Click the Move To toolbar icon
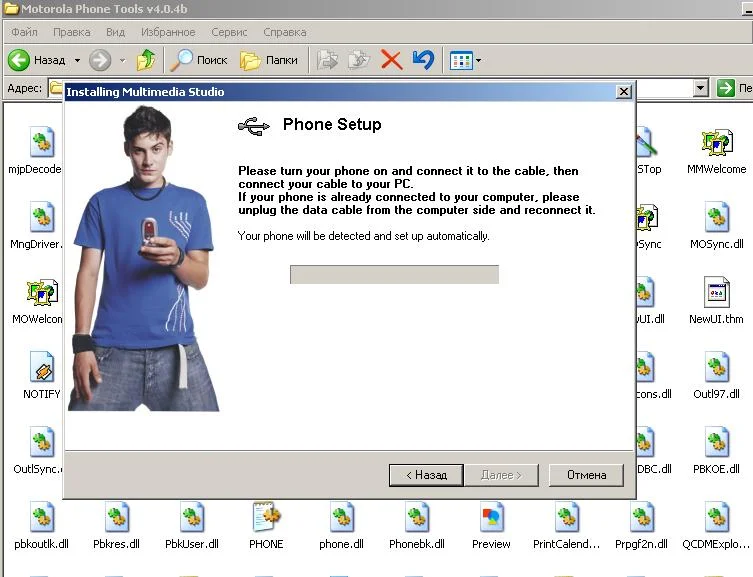 pos(328,60)
